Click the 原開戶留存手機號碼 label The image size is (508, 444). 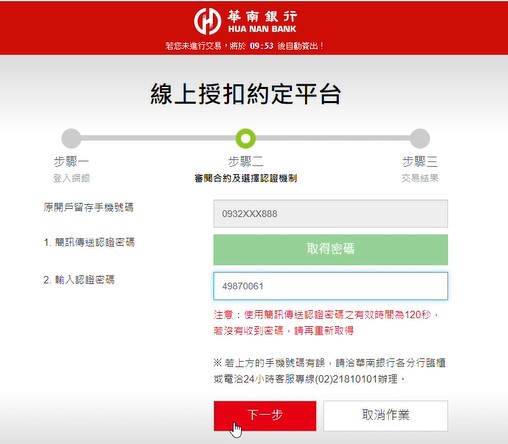[88, 207]
